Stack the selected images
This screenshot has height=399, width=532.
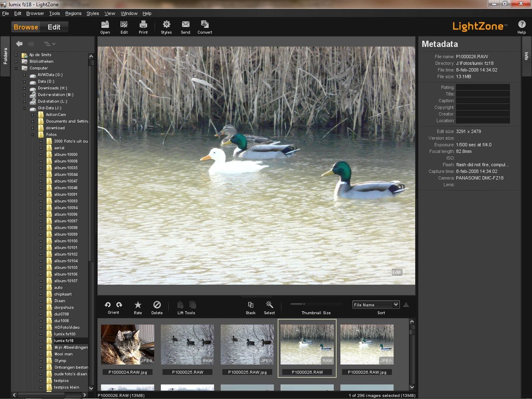(251, 305)
